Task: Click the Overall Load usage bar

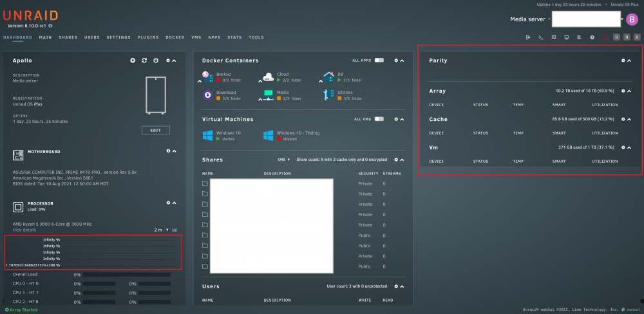Action: tap(128, 275)
